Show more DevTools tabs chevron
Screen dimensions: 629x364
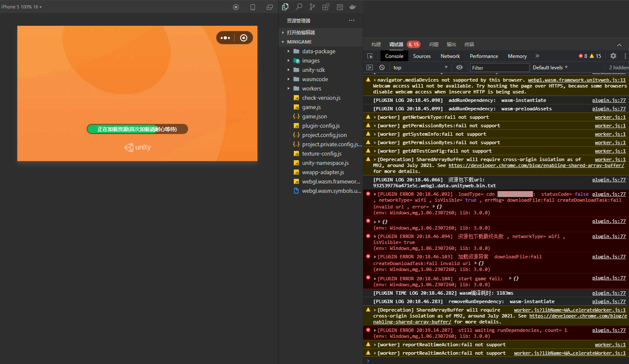pos(537,56)
